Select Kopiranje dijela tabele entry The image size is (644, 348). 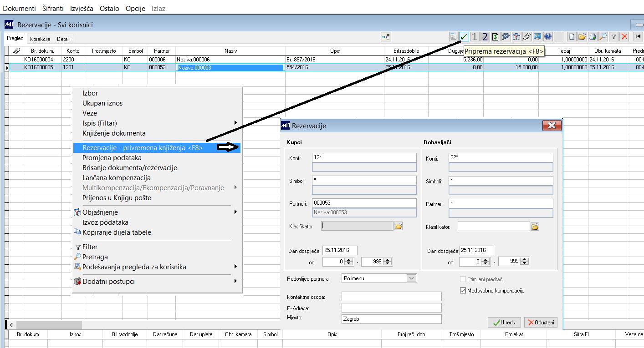pyautogui.click(x=117, y=232)
